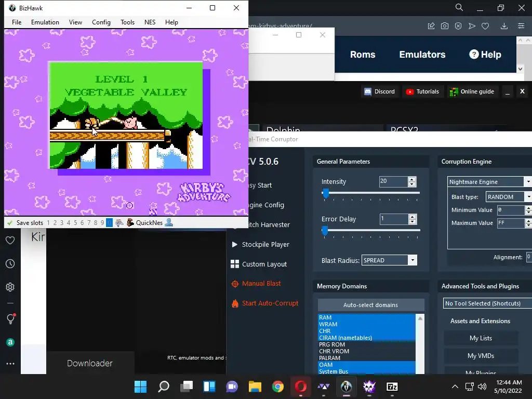The height and width of the screenshot is (399, 532).
Task: Open BizHawk Help menu
Action: click(171, 22)
